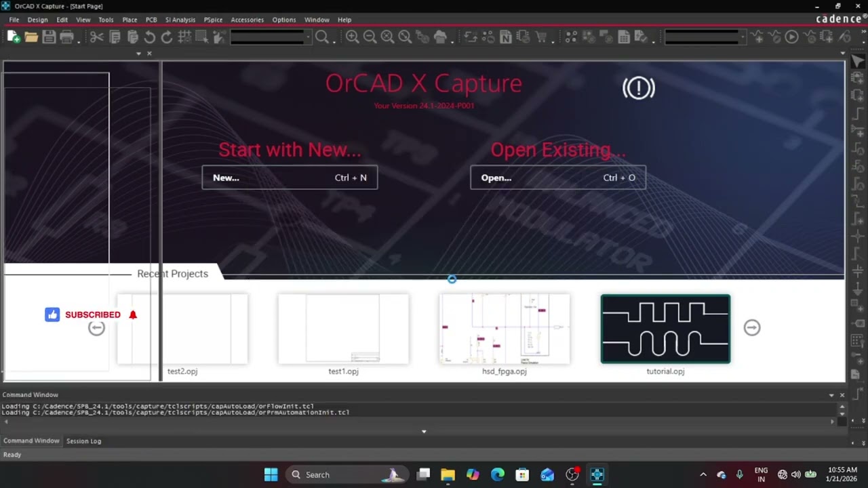This screenshot has width=868, height=488.
Task: Click the Copy toolbar icon
Action: coord(115,37)
